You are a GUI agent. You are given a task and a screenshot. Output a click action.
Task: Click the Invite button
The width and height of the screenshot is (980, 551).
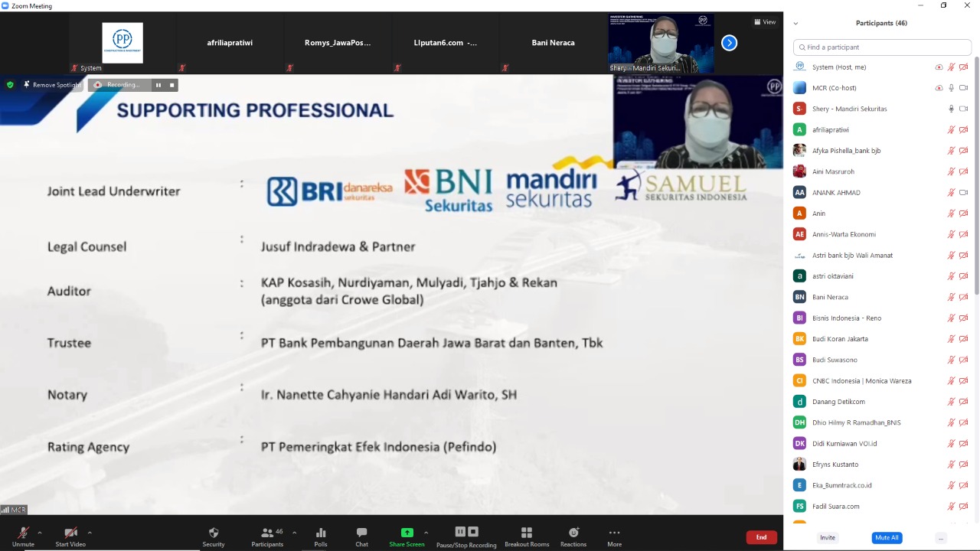click(828, 538)
